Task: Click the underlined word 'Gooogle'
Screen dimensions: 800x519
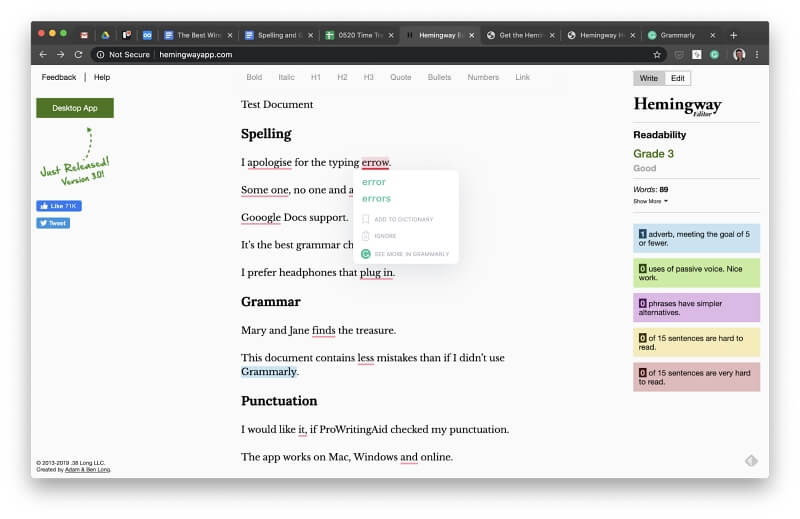Action: click(x=261, y=217)
